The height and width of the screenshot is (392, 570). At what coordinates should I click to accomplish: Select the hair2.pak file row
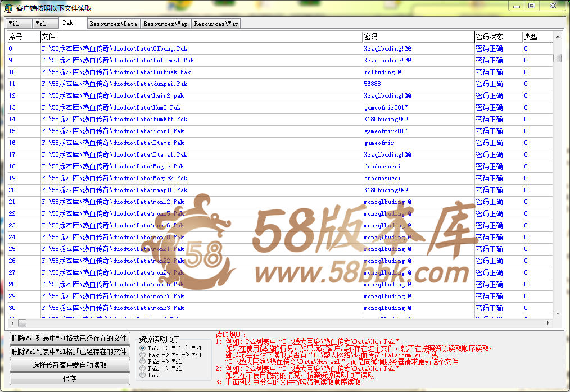point(280,95)
